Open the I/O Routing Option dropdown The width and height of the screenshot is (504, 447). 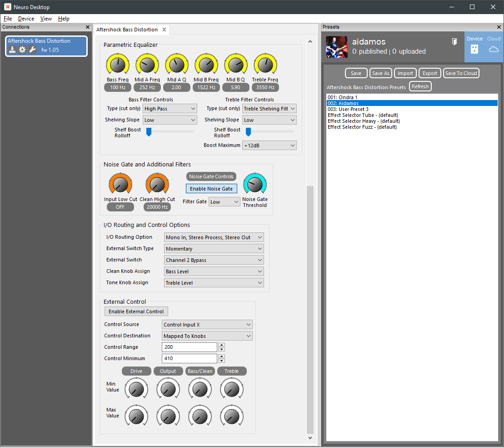pos(214,237)
